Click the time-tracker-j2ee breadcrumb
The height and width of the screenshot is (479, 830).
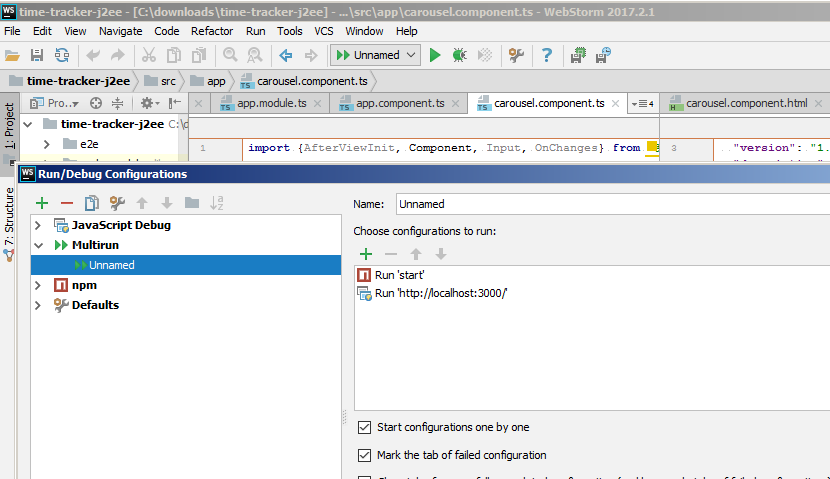[x=70, y=81]
